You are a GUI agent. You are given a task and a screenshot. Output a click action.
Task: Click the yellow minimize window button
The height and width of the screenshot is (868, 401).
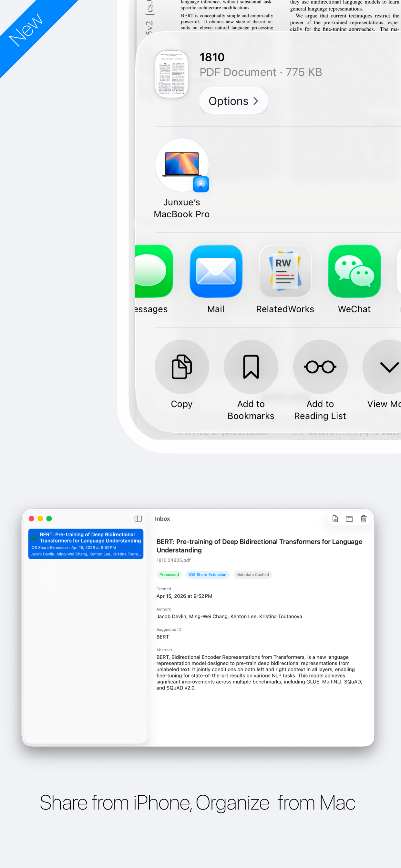pos(40,519)
